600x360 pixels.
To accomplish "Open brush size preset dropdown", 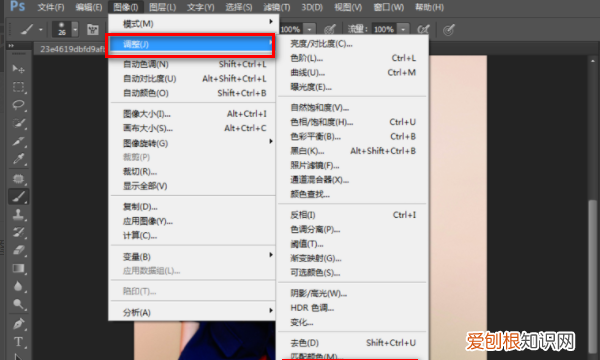I will click(x=75, y=29).
